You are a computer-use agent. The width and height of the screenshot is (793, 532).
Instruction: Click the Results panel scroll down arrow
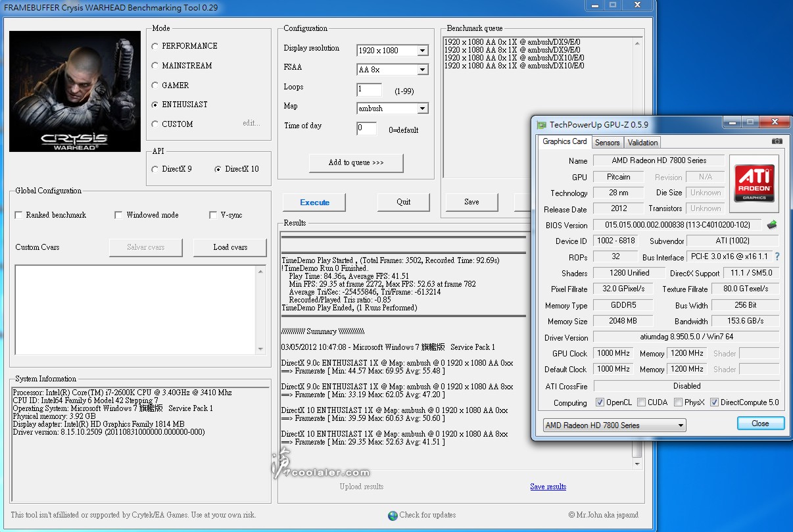click(x=637, y=463)
